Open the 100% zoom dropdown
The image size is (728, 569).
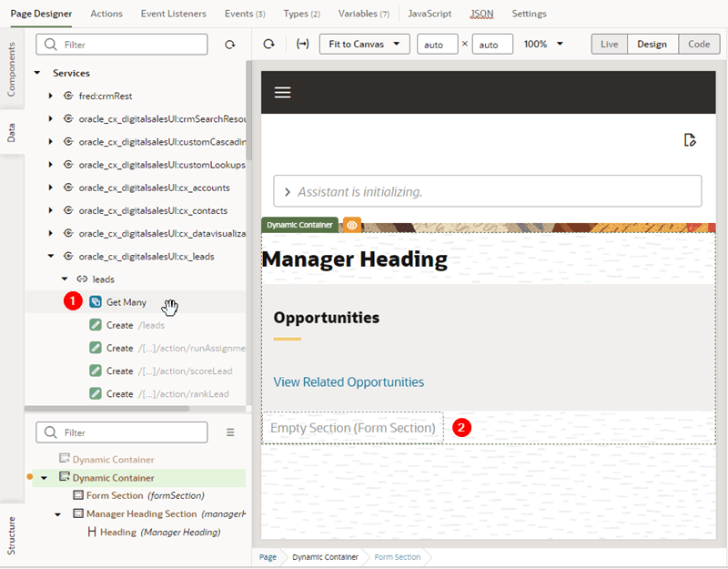[543, 44]
